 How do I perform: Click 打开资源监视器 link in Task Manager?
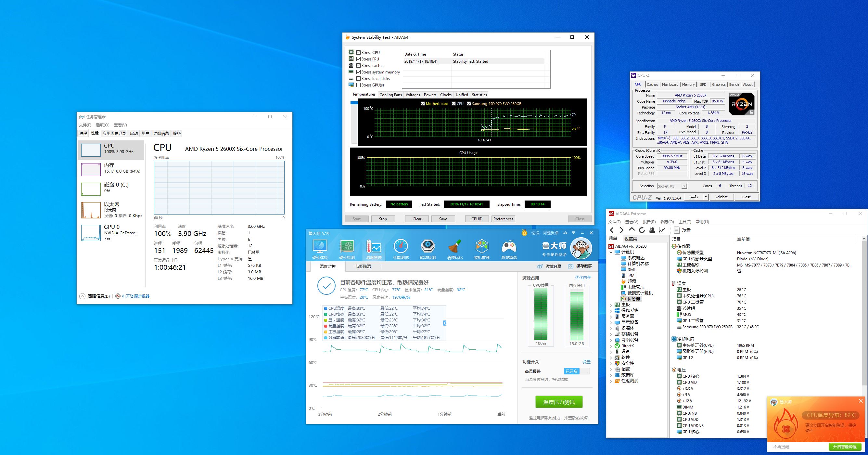(x=135, y=296)
